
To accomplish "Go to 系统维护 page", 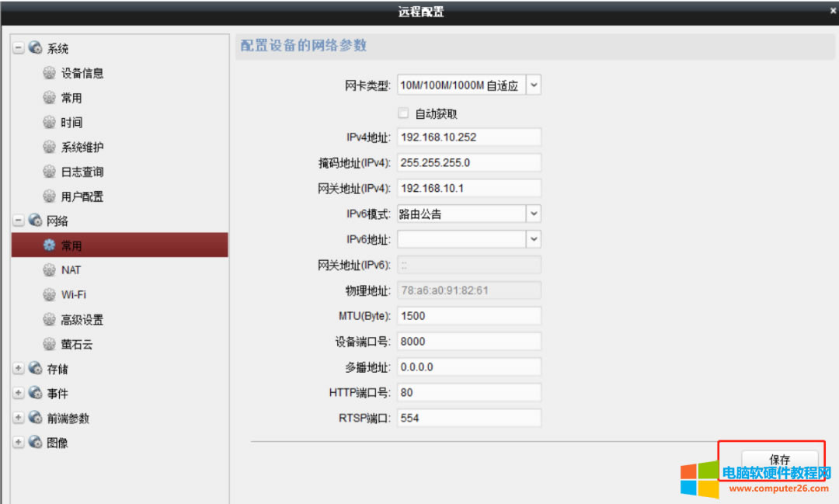I will click(x=82, y=147).
